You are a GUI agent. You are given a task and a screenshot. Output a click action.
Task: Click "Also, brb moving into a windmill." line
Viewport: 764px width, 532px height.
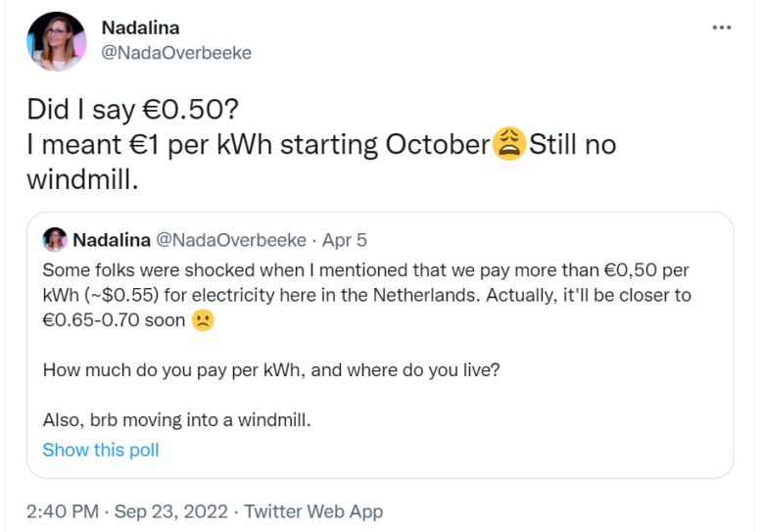click(x=175, y=419)
